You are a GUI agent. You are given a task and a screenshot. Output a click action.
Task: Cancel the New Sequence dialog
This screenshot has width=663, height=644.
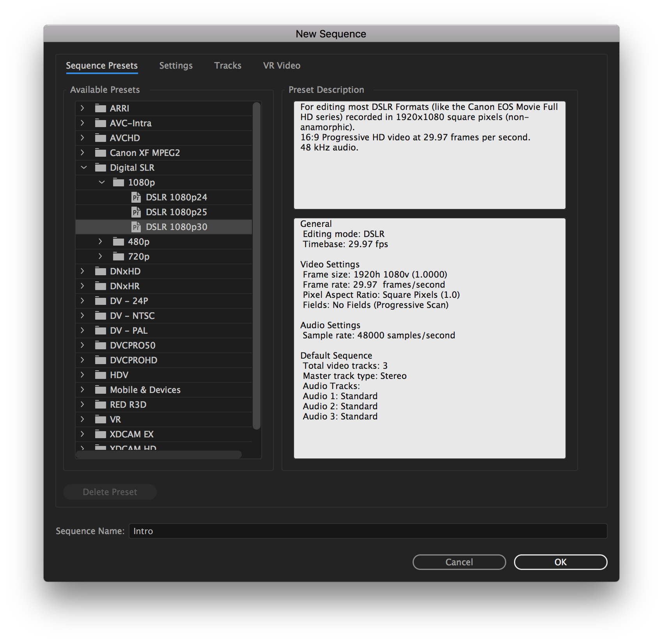(459, 562)
